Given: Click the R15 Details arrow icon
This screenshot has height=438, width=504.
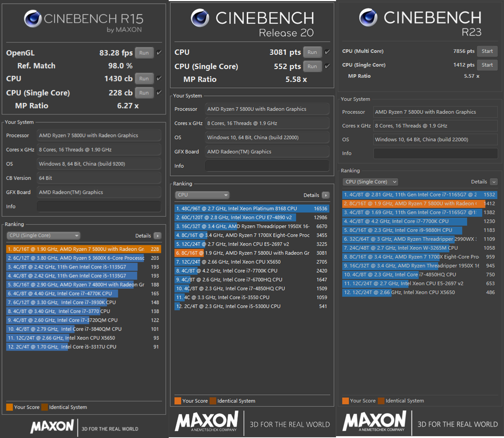Looking at the screenshot, I should point(158,236).
